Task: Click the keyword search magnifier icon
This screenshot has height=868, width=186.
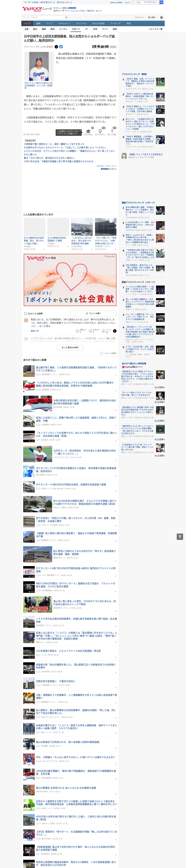Action: (66, 17)
